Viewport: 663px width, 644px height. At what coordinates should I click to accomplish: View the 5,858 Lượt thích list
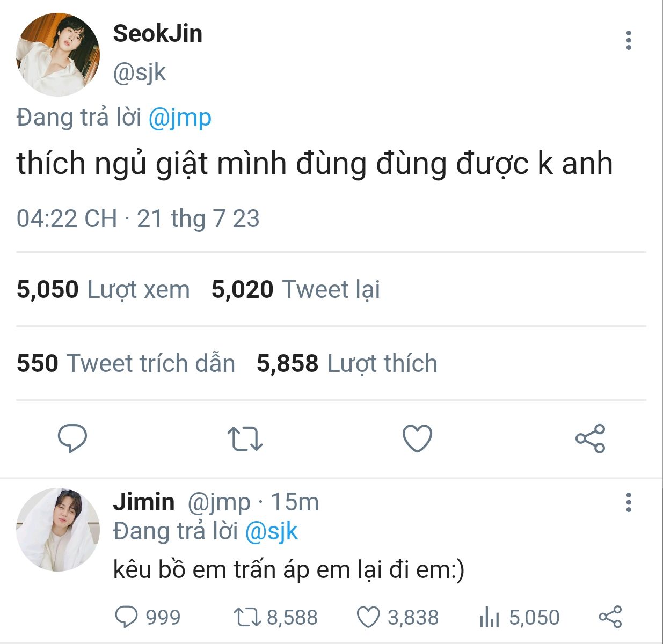pos(347,363)
